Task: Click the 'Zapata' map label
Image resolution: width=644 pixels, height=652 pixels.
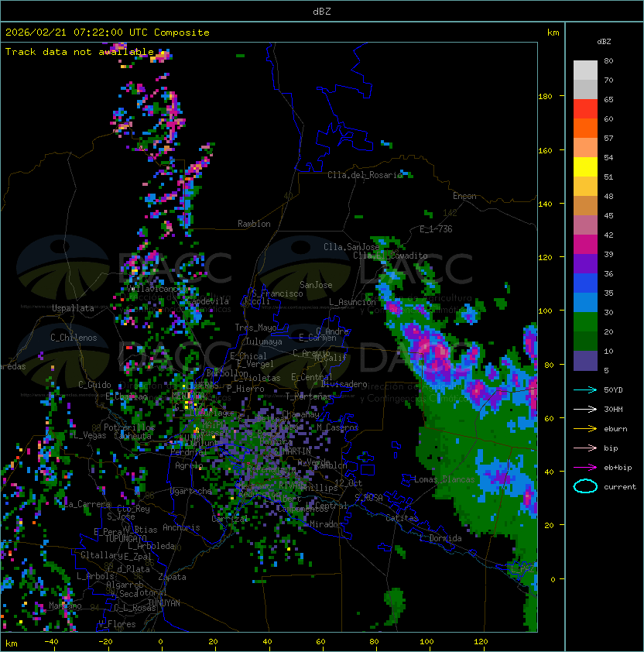Action: point(172,577)
